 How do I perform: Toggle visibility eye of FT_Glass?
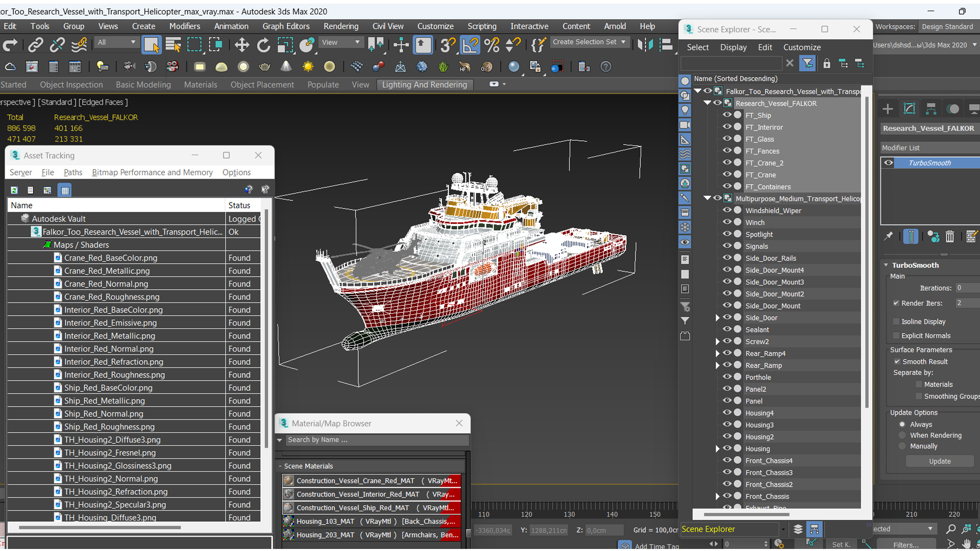click(727, 139)
